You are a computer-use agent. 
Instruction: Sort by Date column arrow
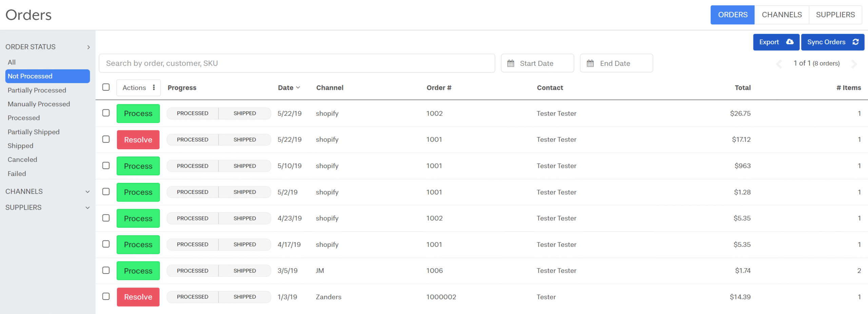(x=298, y=88)
